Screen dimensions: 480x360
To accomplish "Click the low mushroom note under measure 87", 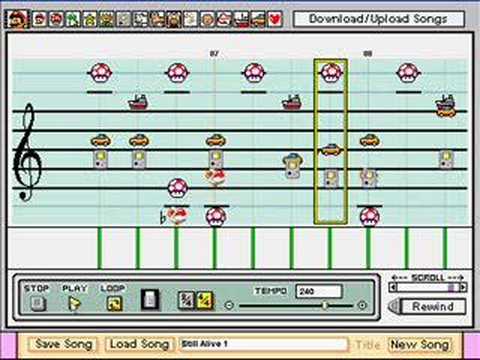I will pos(216,217).
